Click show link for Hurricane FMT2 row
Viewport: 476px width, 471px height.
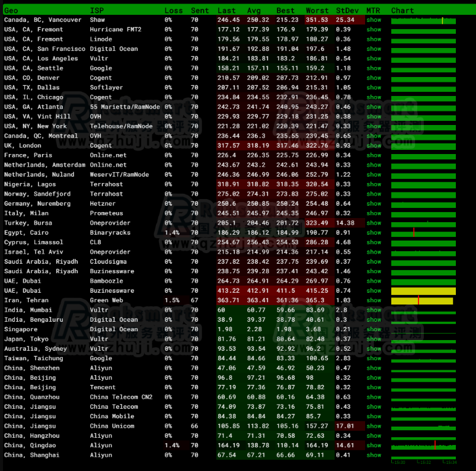pos(373,30)
